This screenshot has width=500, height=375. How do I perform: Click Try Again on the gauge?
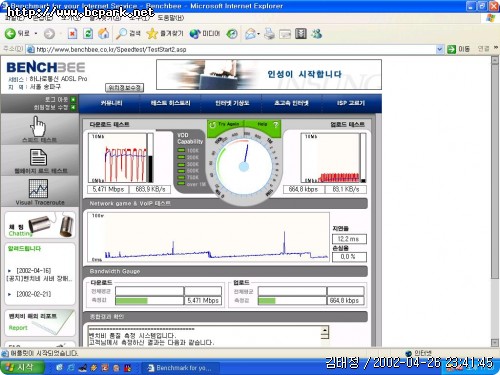coord(225,124)
